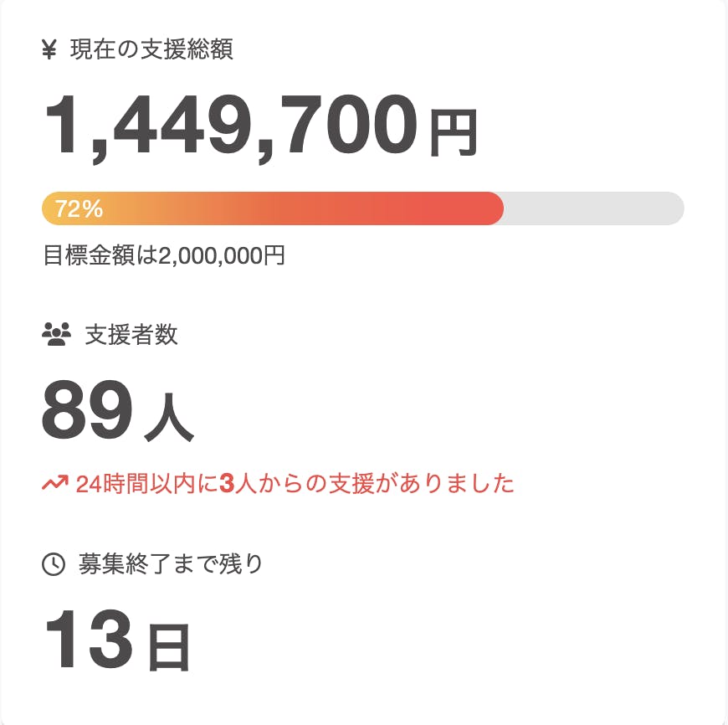
Task: Click the clock icon beside 募集終了まで残り
Action: [x=54, y=565]
